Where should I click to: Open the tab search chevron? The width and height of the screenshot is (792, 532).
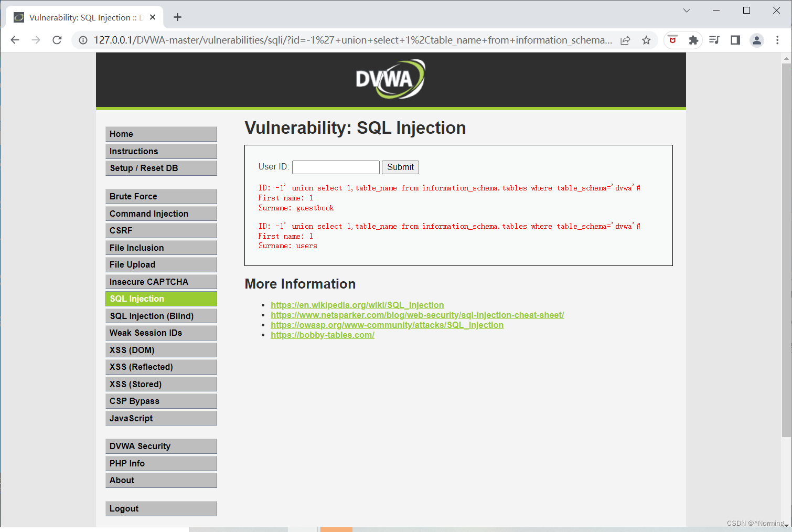point(687,10)
